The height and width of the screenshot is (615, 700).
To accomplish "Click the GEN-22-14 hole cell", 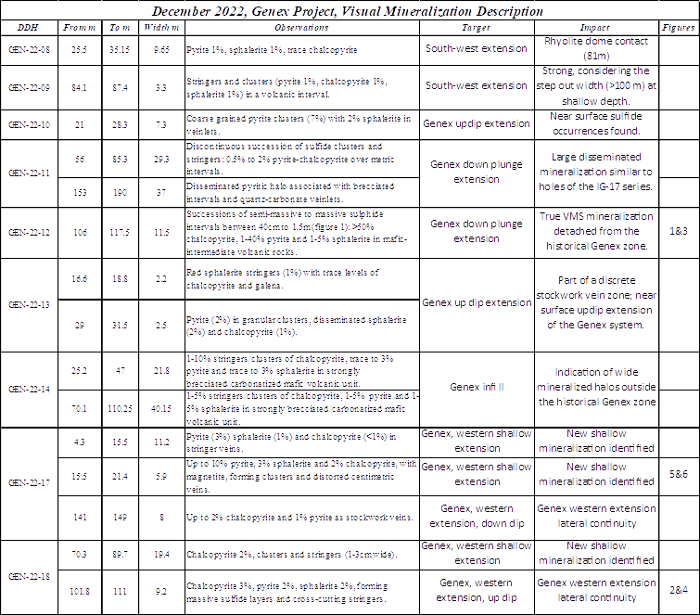I will (x=30, y=389).
